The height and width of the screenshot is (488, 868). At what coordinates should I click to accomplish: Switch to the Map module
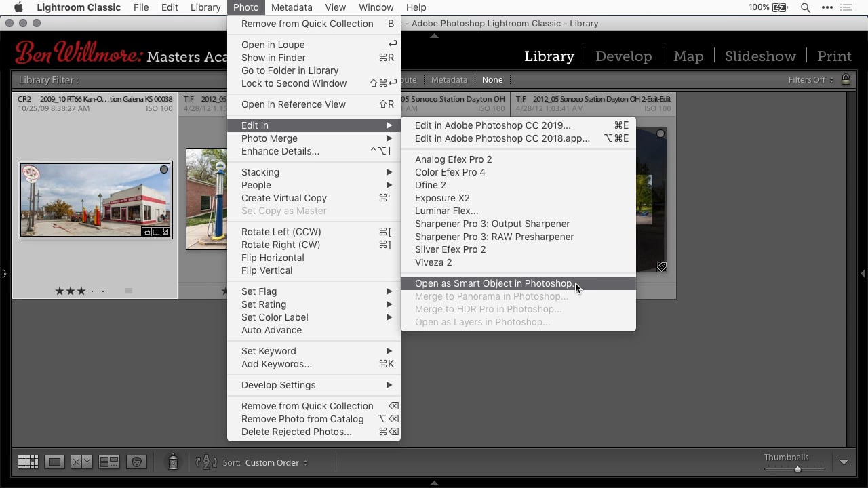(x=688, y=56)
